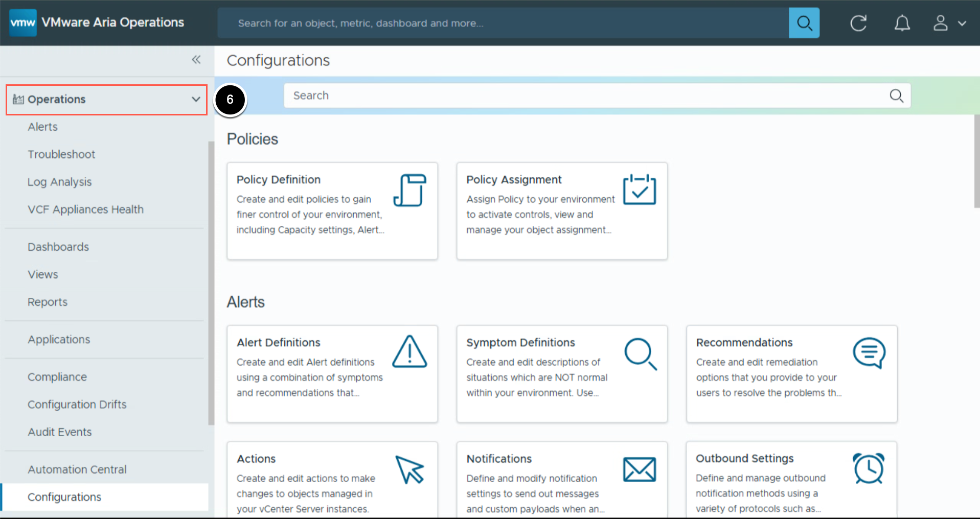This screenshot has height=519, width=980.
Task: Click the Policy Assignment calendar icon
Action: [x=639, y=190]
